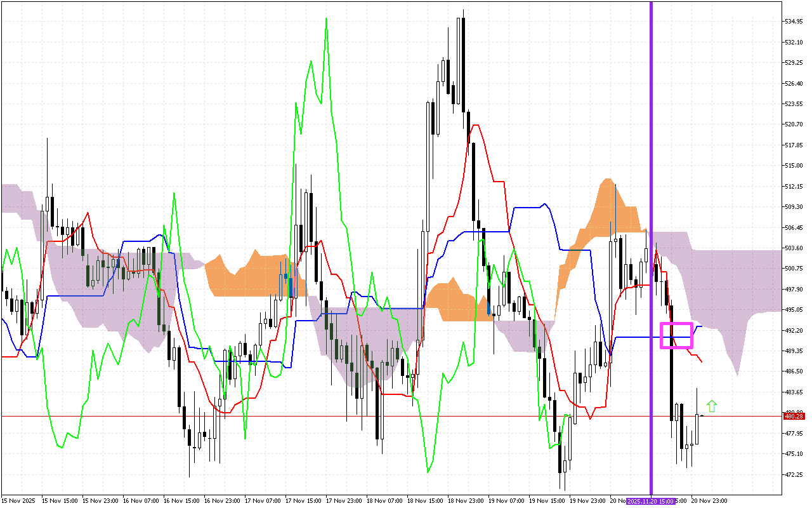
Task: Select the purple vertical line
Action: tap(651, 190)
